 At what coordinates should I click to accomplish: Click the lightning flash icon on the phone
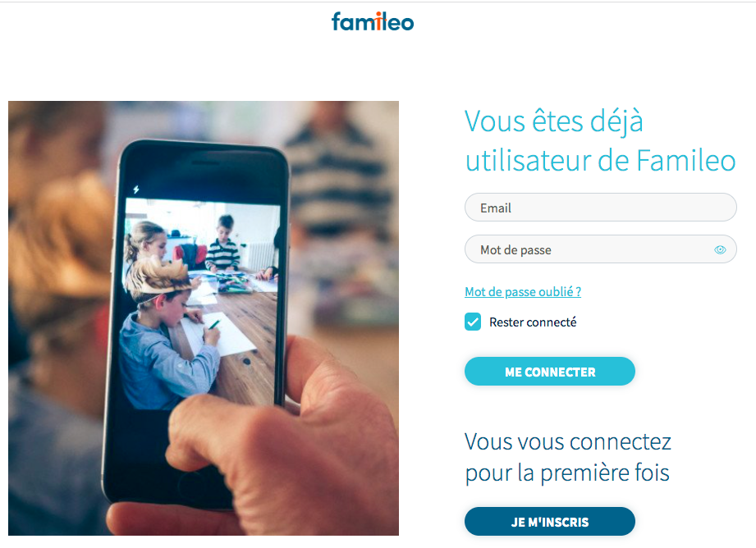136,190
